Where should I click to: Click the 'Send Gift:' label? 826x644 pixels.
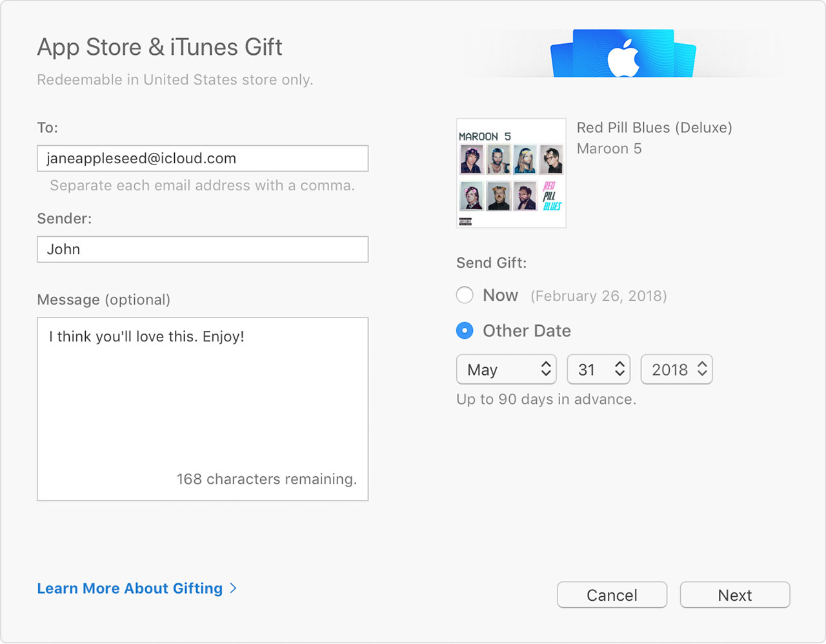[491, 263]
